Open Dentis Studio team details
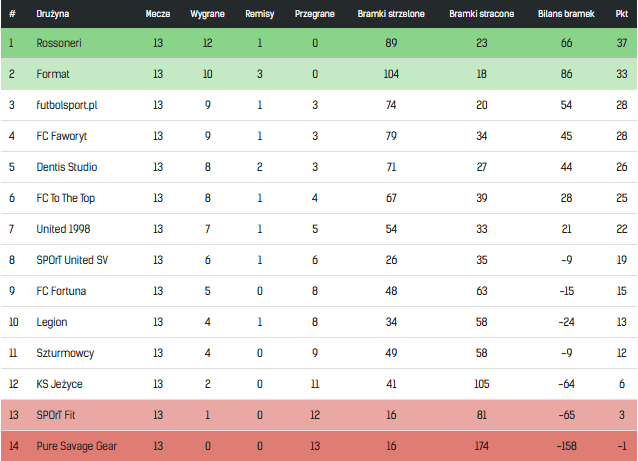This screenshot has height=461, width=638. click(x=66, y=167)
